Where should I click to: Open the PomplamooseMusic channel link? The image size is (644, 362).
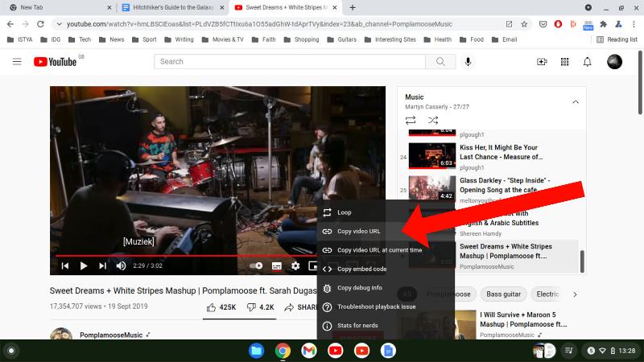(x=111, y=335)
